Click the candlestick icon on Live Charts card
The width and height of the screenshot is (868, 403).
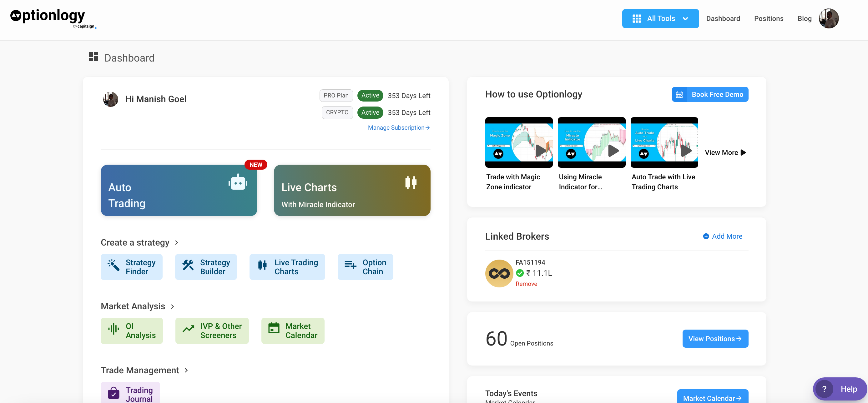411,182
